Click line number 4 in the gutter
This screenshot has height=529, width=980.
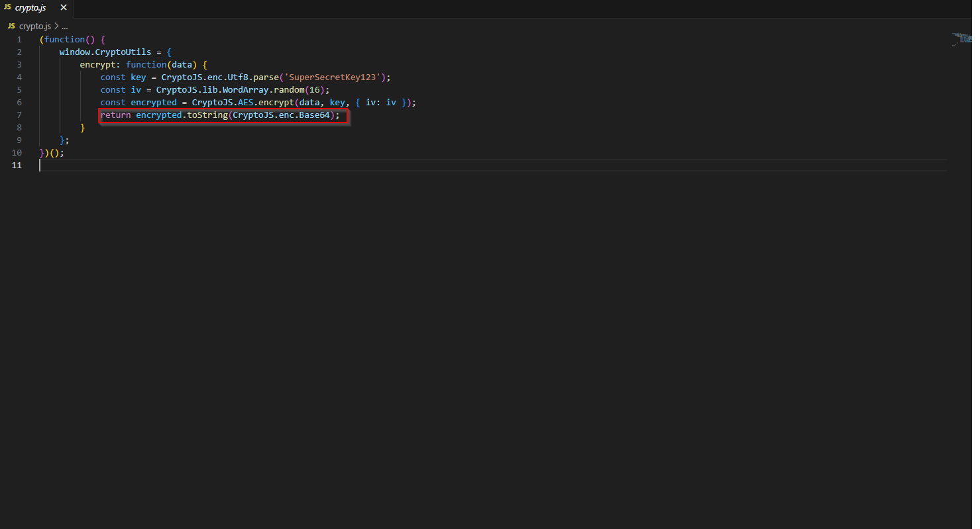point(19,77)
